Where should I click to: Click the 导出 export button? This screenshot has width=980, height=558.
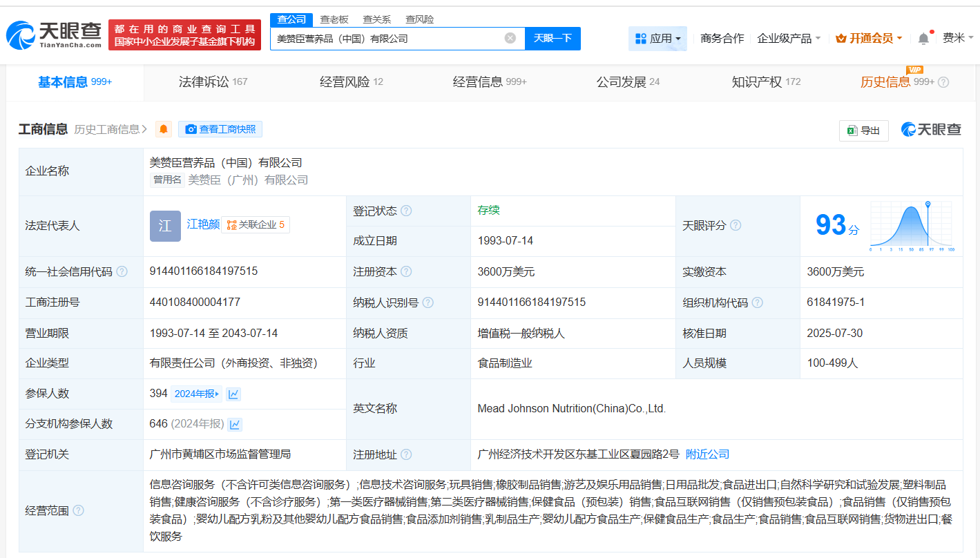point(863,130)
